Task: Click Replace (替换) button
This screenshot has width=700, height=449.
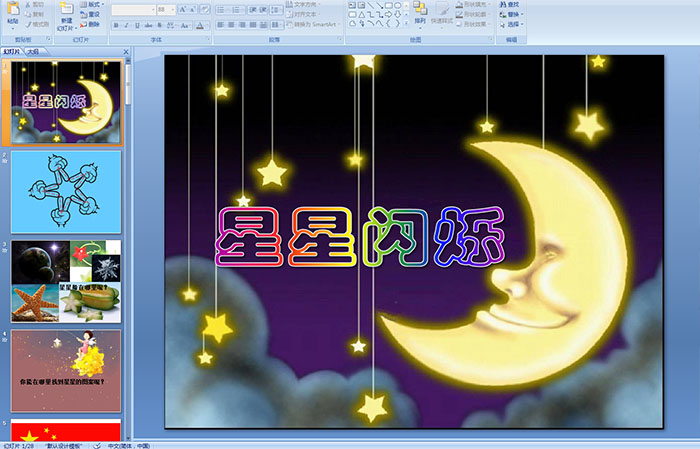Action: click(512, 14)
